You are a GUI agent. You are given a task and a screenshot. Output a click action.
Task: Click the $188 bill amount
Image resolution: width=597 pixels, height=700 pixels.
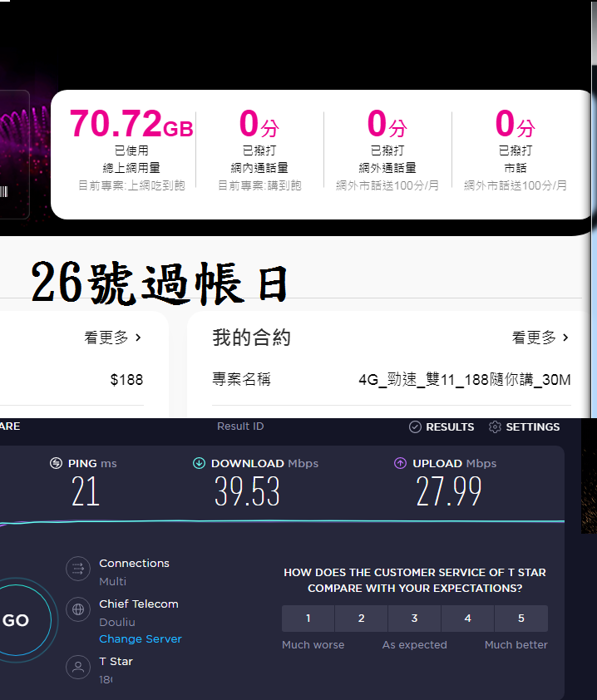point(126,380)
